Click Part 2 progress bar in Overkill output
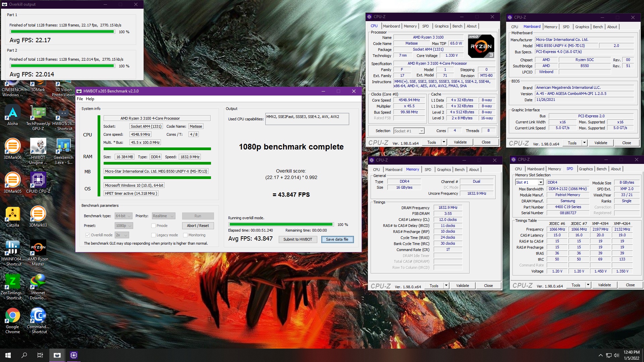 [x=62, y=66]
